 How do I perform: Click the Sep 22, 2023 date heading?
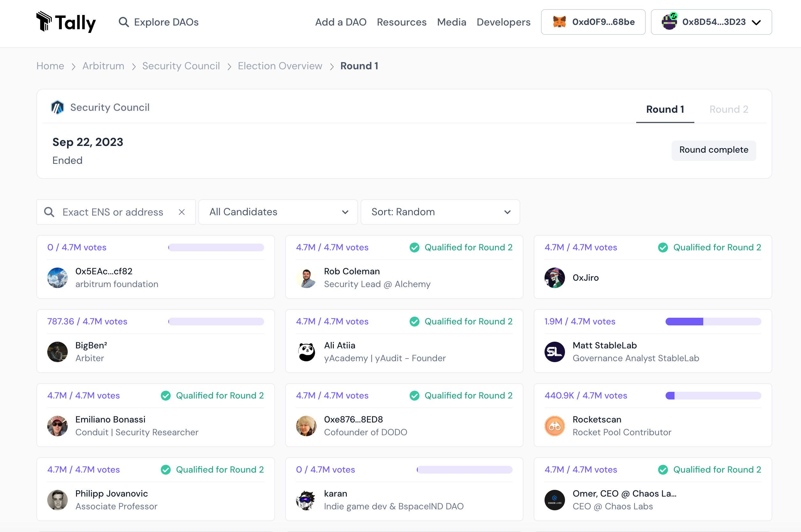88,142
